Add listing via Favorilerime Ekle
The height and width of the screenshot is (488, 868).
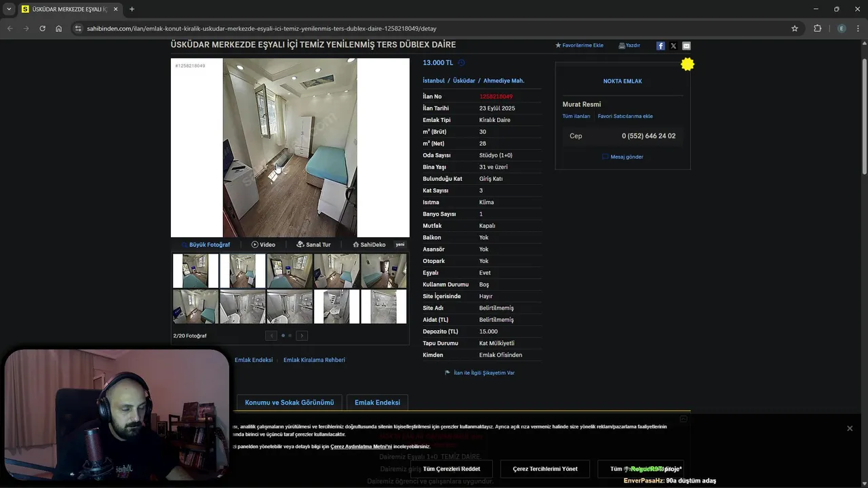579,45
